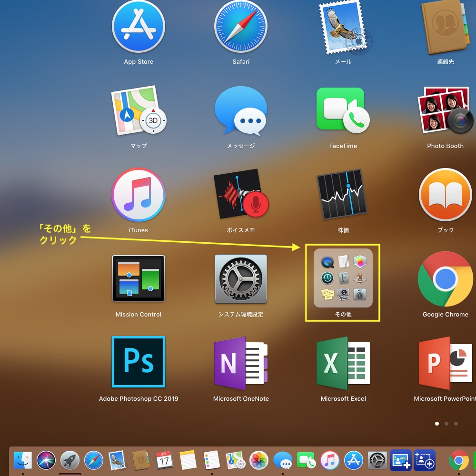Open システム環境設定 in the Launchpad grid

(241, 278)
